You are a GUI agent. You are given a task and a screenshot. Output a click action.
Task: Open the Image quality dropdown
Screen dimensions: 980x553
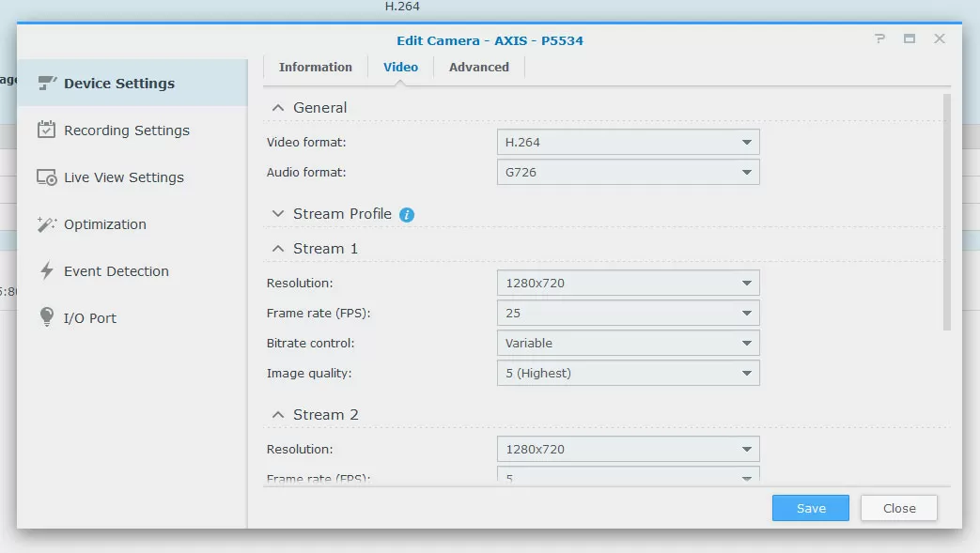coord(629,373)
